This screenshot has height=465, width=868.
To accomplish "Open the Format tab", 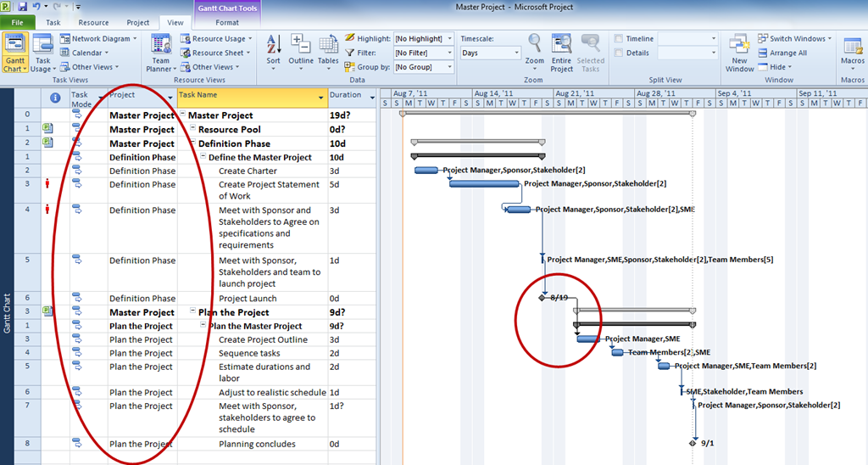I will point(227,23).
